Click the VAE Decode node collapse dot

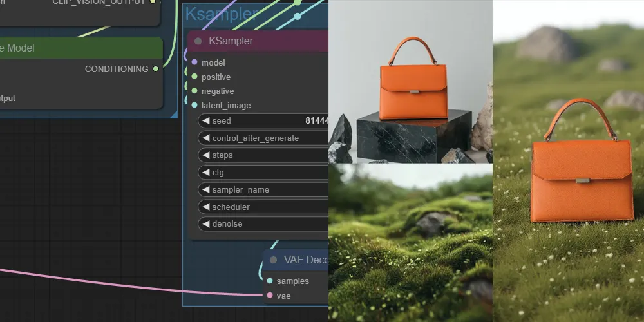[x=273, y=260]
